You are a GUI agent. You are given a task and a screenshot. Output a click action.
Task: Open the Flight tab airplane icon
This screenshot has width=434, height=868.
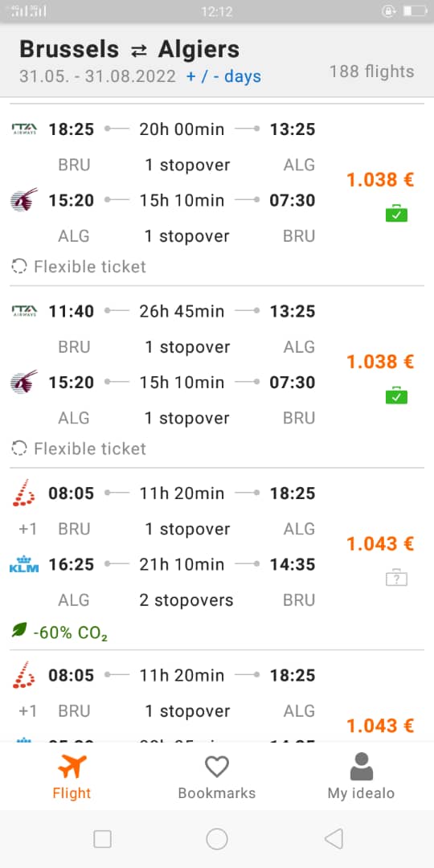click(x=72, y=767)
